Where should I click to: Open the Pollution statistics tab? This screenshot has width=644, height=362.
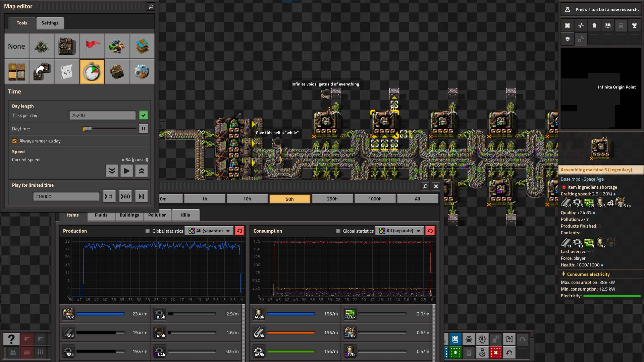157,215
